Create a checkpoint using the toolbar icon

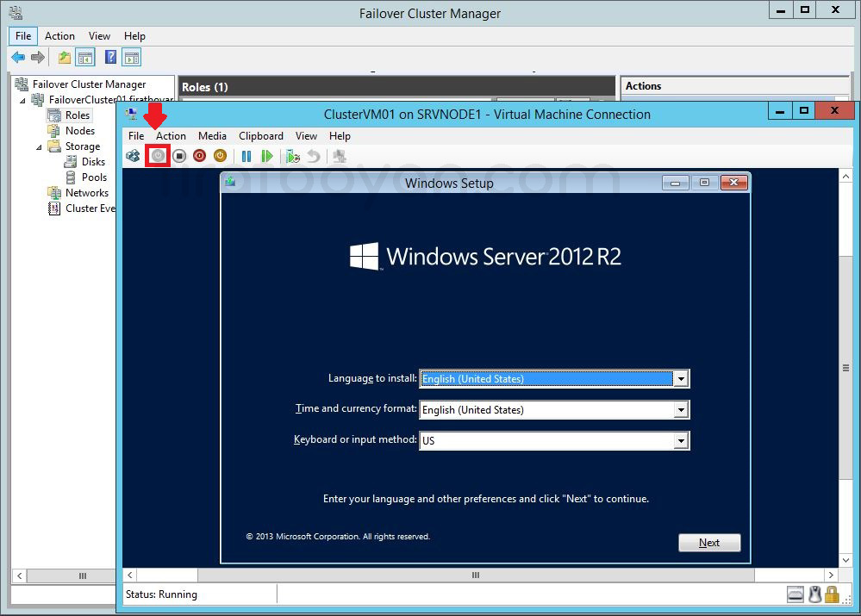(x=293, y=157)
